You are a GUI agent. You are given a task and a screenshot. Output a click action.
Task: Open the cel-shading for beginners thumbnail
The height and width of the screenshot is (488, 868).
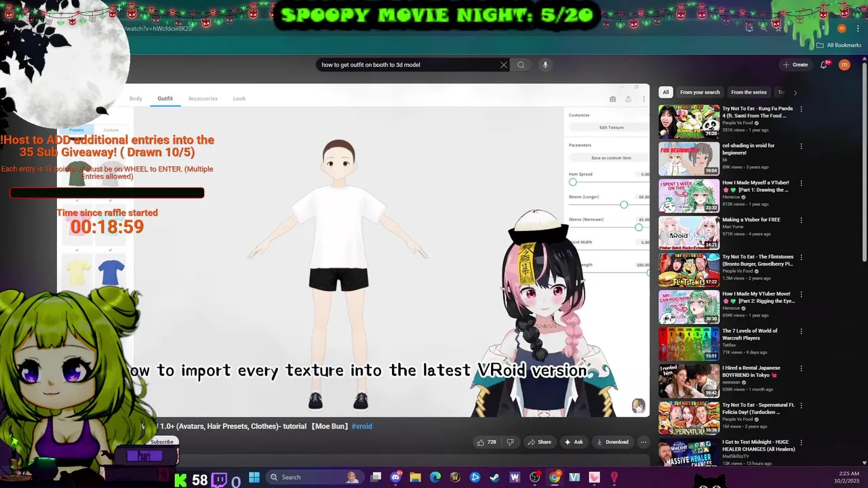point(689,159)
